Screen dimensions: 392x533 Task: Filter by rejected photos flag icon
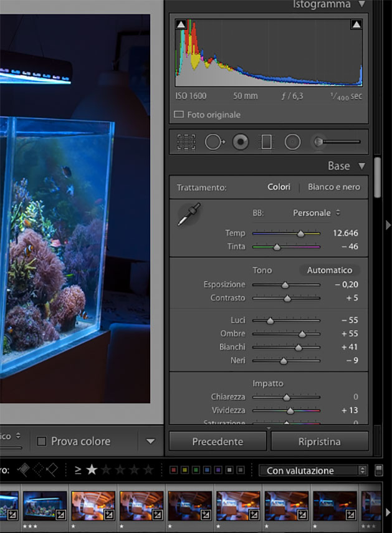tap(52, 470)
